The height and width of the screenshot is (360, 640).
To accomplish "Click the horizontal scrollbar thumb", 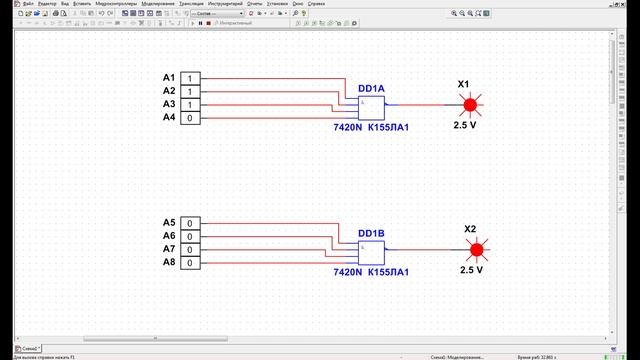I will pyautogui.click(x=156, y=338).
